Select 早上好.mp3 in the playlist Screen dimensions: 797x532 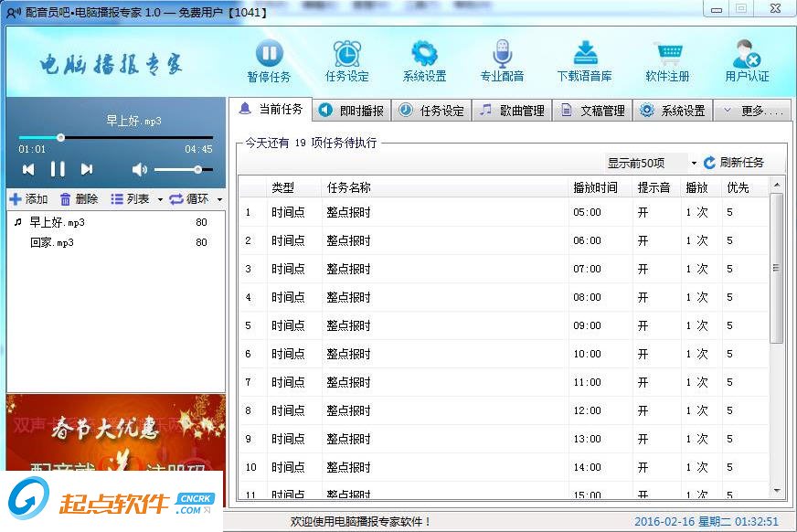click(x=114, y=222)
